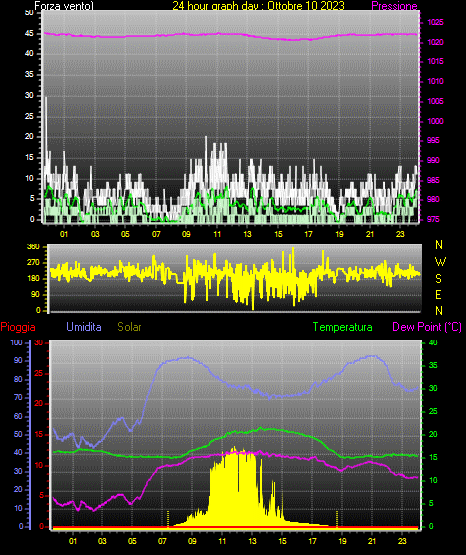Image resolution: width=466 pixels, height=555 pixels.
Task: Click the W compass label of direction chart
Action: (440, 262)
